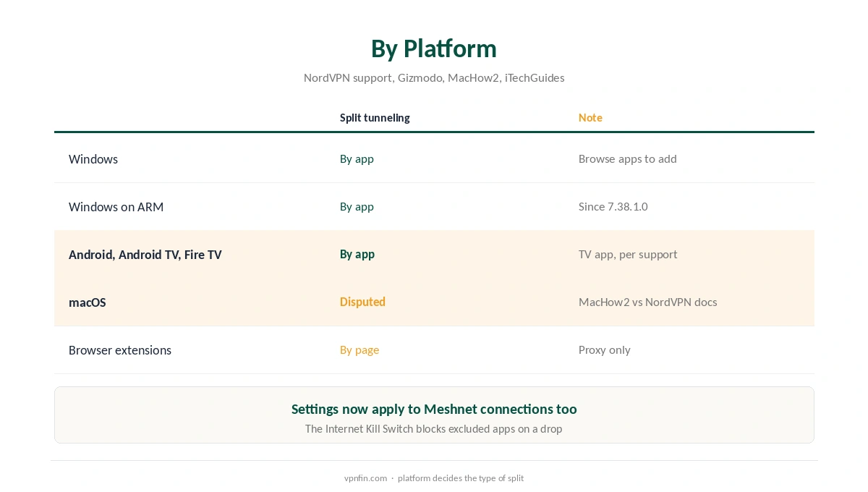Click the 'TV app, per support' note
This screenshot has width=868, height=492.
628,254
